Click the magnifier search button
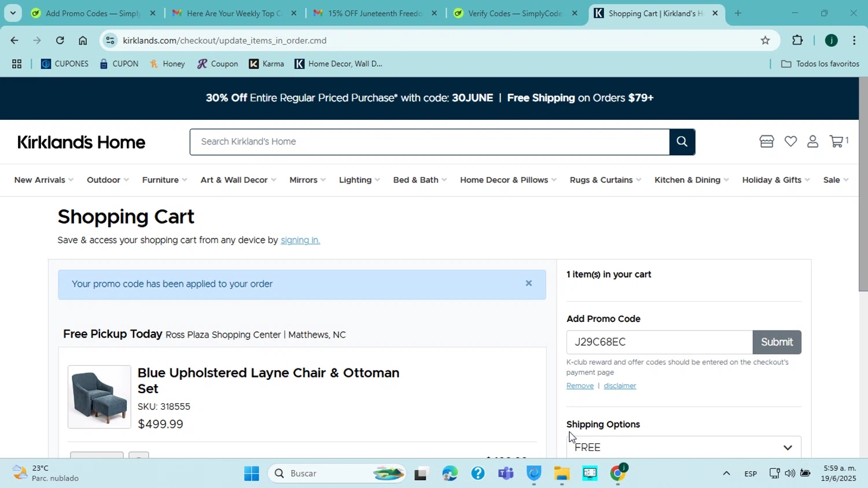868x488 pixels. click(682, 142)
